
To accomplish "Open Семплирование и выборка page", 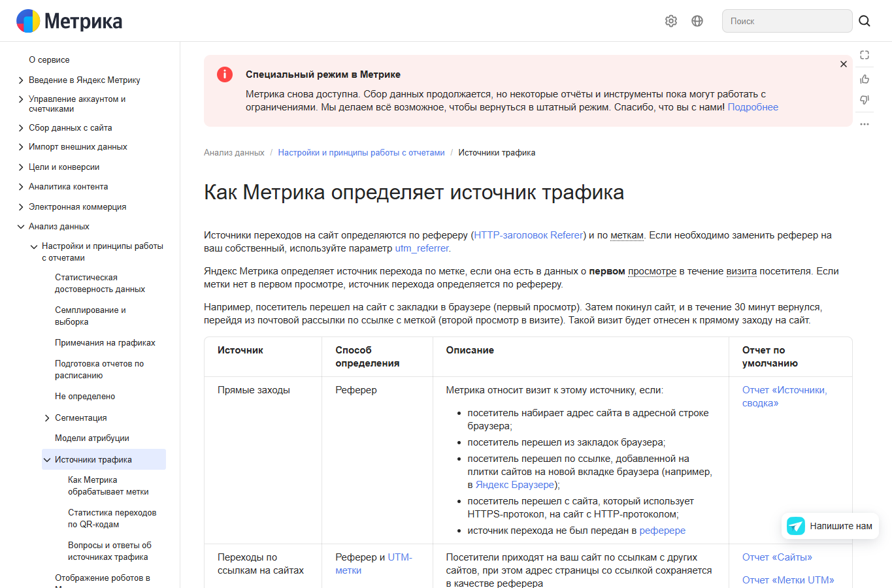I will pyautogui.click(x=90, y=316).
